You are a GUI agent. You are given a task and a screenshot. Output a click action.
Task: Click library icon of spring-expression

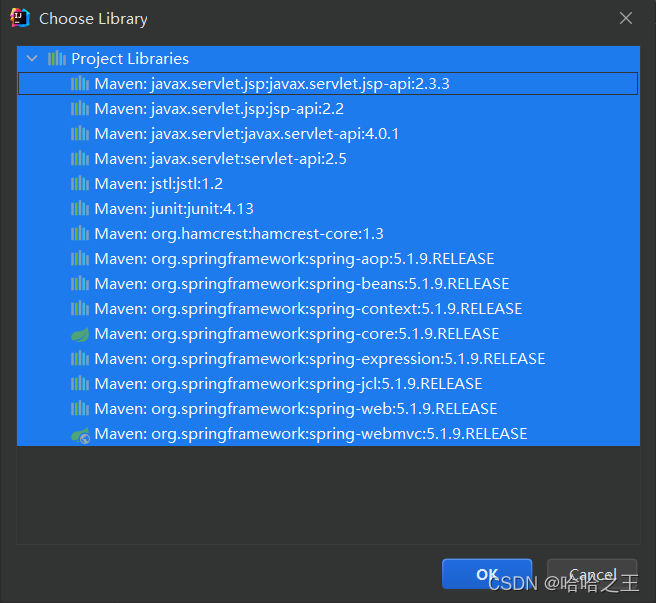[x=80, y=359]
